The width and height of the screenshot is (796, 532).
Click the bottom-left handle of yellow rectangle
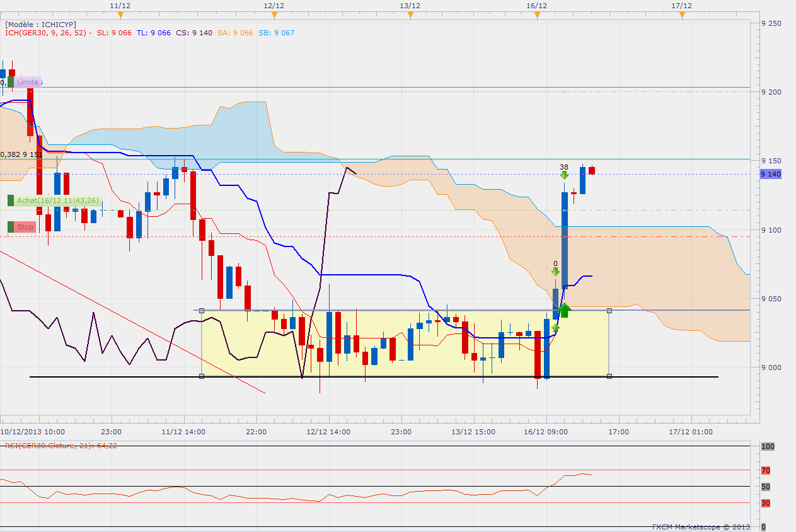[202, 376]
